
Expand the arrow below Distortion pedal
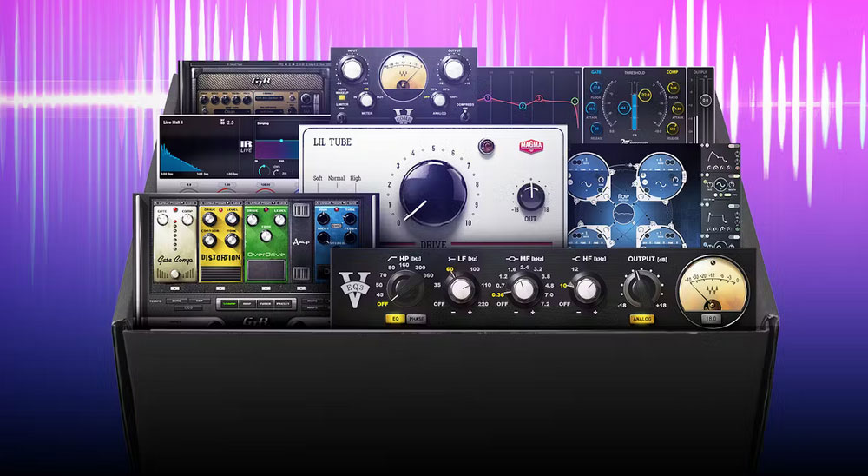220,288
